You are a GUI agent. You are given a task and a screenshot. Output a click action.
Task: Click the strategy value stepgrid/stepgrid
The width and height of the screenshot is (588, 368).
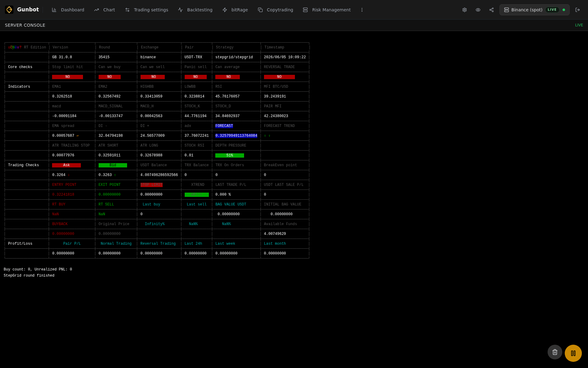[234, 57]
